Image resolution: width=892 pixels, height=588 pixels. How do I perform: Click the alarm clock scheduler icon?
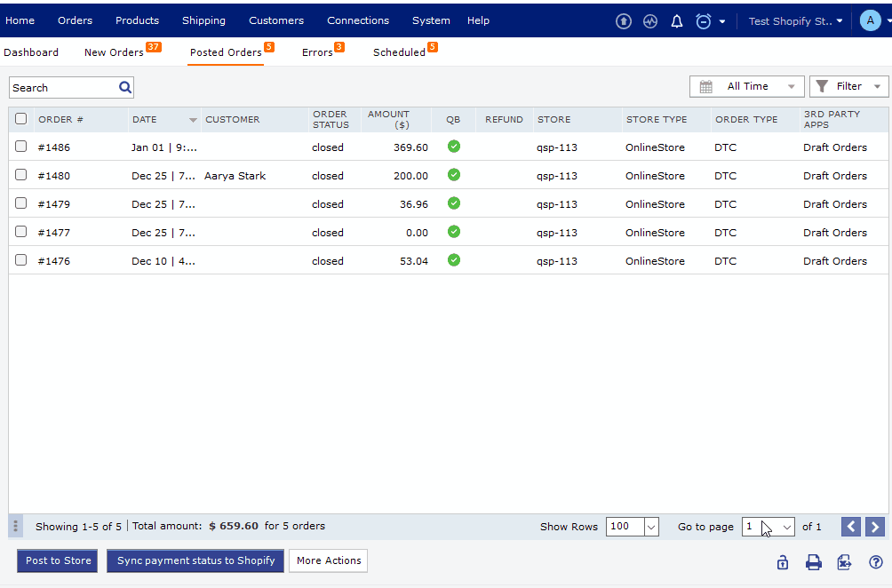coord(703,20)
